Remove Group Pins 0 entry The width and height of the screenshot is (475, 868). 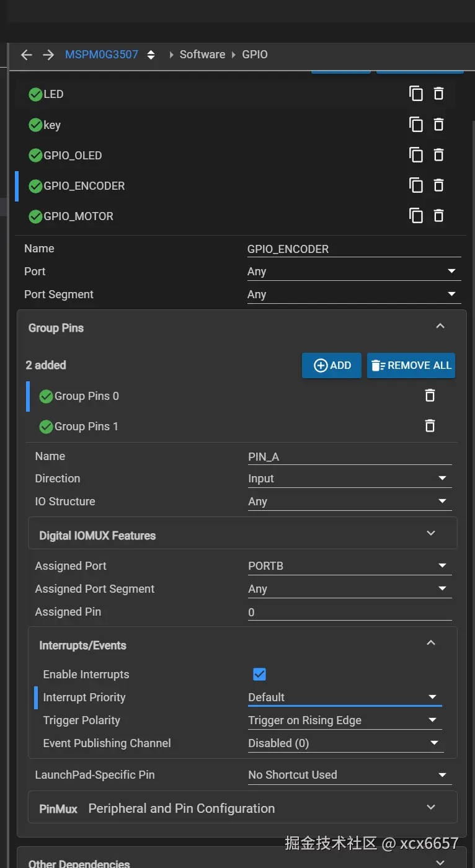[x=430, y=396]
